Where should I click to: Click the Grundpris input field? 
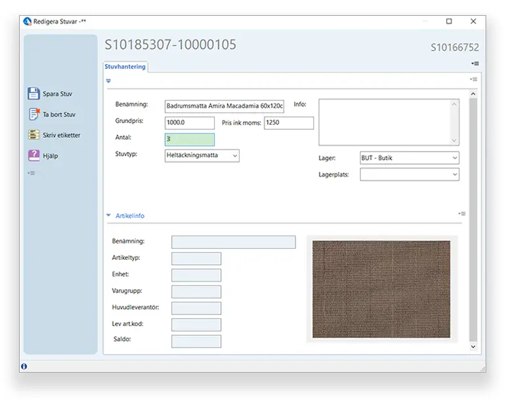pyautogui.click(x=190, y=123)
